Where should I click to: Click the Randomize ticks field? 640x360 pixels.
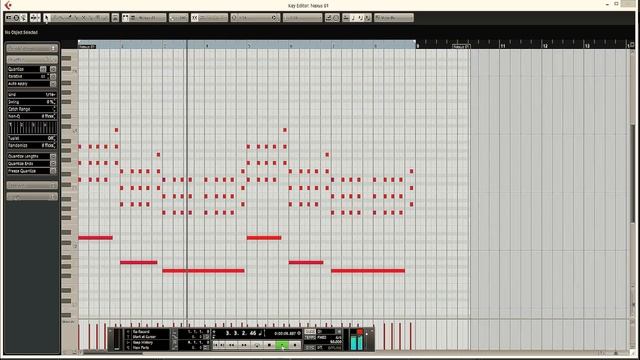click(32, 146)
